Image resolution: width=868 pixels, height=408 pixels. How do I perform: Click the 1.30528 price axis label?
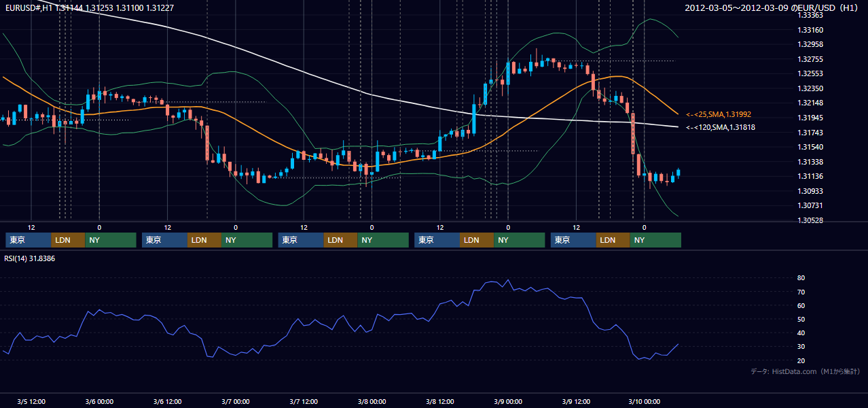coord(810,220)
